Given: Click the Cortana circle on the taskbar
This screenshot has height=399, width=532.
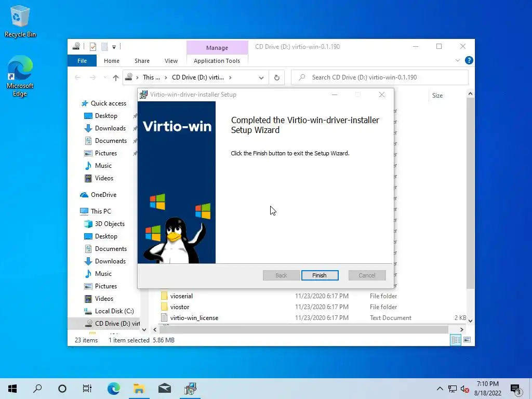Looking at the screenshot, I should click(62, 389).
